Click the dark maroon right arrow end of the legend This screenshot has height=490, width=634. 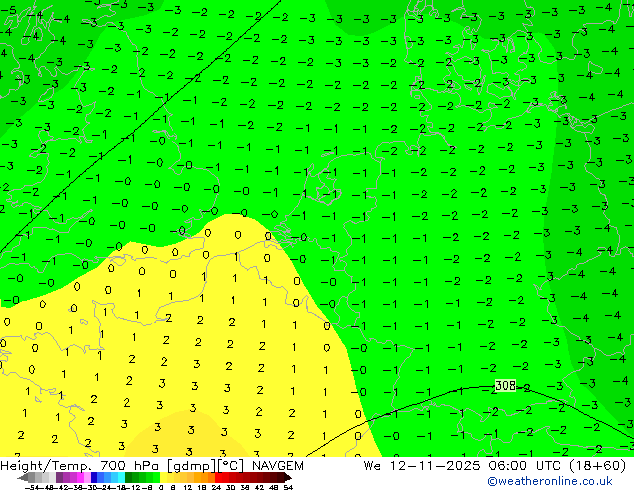(288, 477)
